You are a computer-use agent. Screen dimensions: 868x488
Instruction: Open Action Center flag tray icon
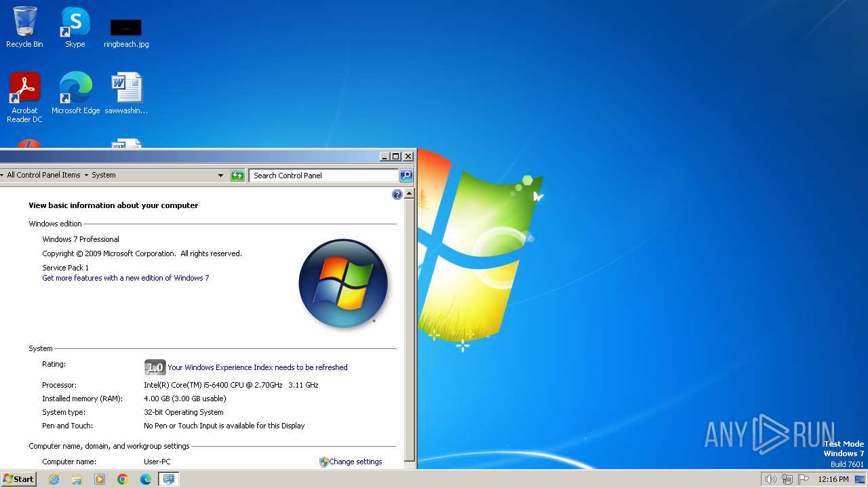pyautogui.click(x=804, y=479)
